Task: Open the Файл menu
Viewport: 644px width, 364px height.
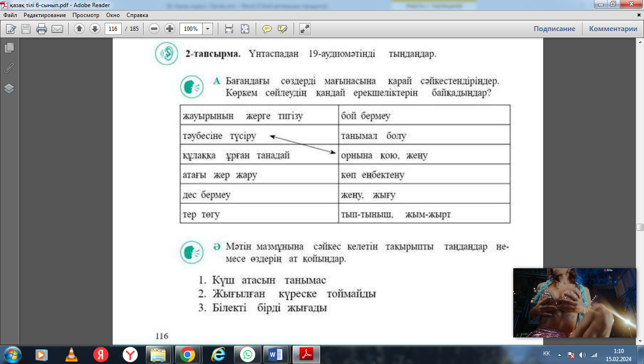Action: (10, 15)
